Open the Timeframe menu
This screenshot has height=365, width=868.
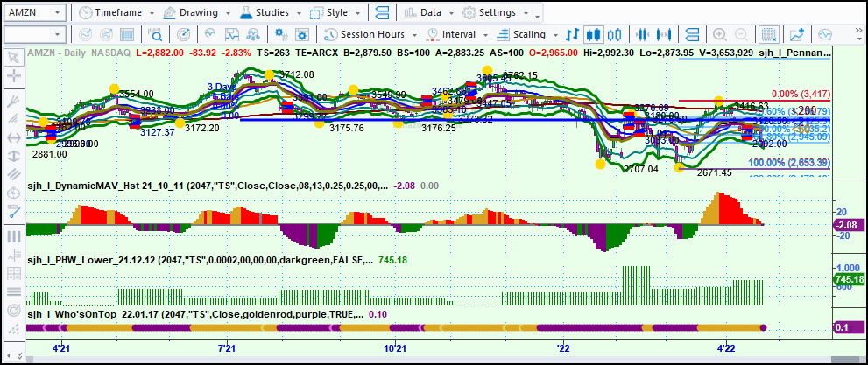[116, 12]
